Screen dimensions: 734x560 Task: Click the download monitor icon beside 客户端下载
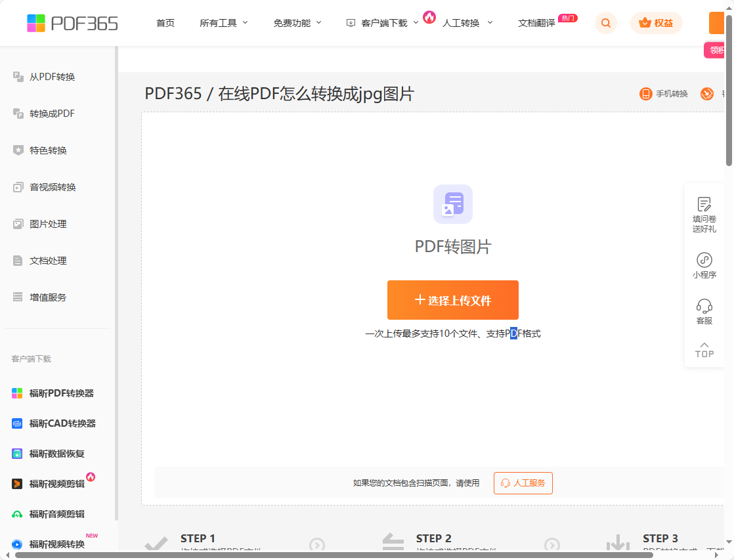point(351,23)
